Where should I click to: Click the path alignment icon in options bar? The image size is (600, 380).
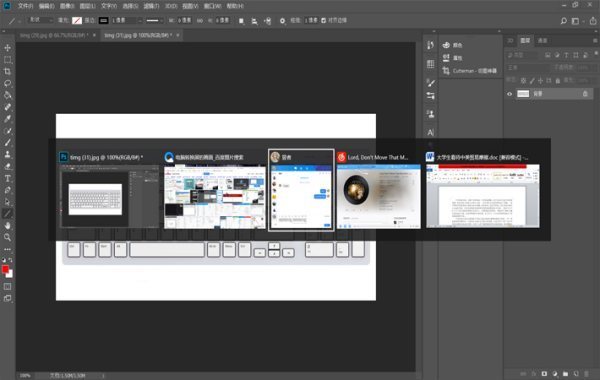point(254,21)
